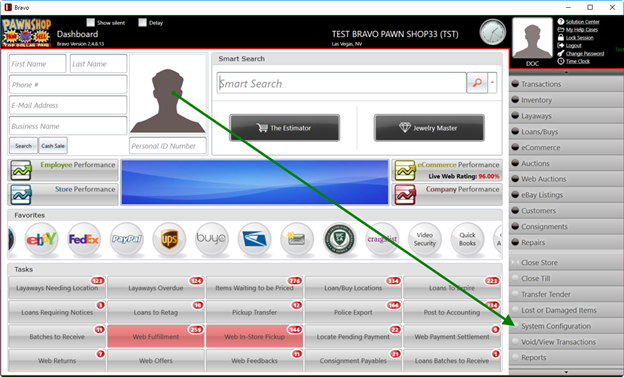Open the UPS favorite shortcut
This screenshot has width=624, height=377.
click(169, 239)
